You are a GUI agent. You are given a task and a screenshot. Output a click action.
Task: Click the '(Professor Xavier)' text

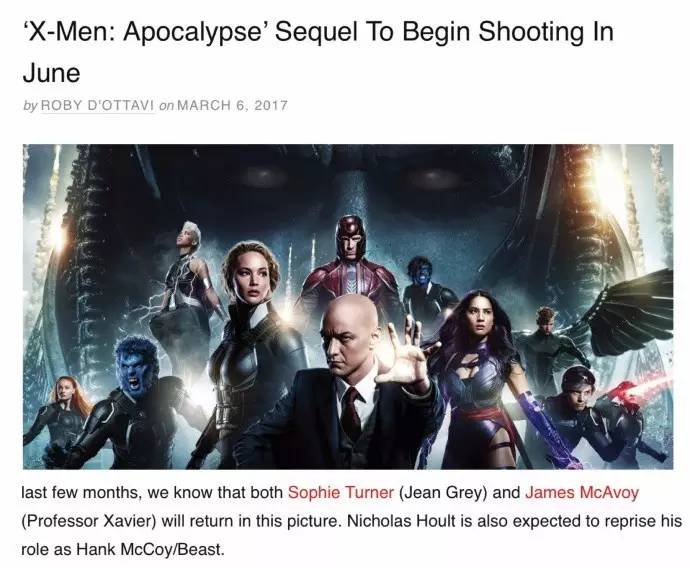click(89, 521)
